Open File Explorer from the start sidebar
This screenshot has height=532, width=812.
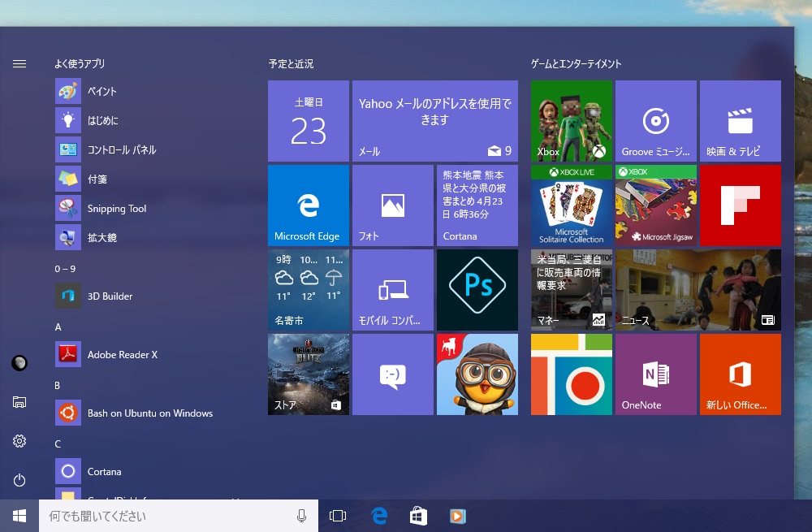[x=19, y=402]
